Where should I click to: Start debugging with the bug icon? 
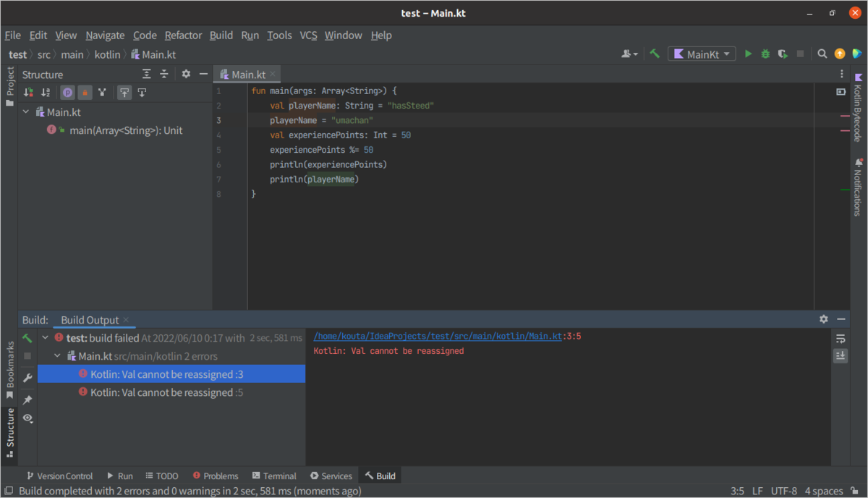[765, 54]
